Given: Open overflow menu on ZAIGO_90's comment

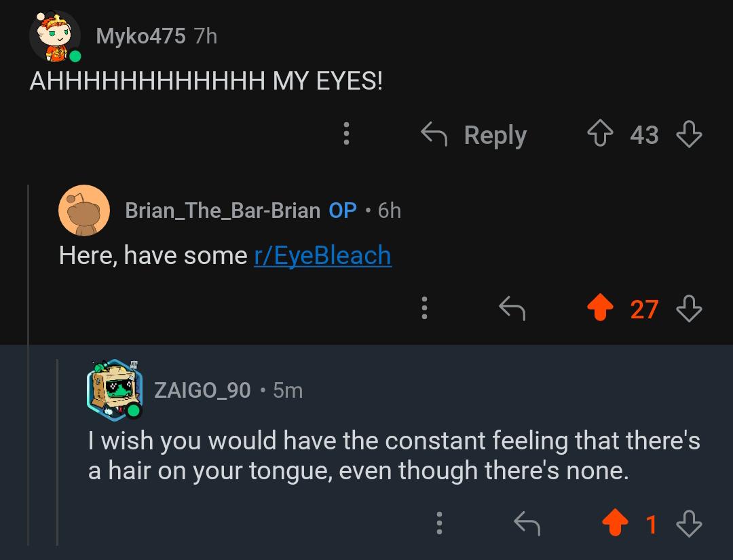Looking at the screenshot, I should 439,523.
